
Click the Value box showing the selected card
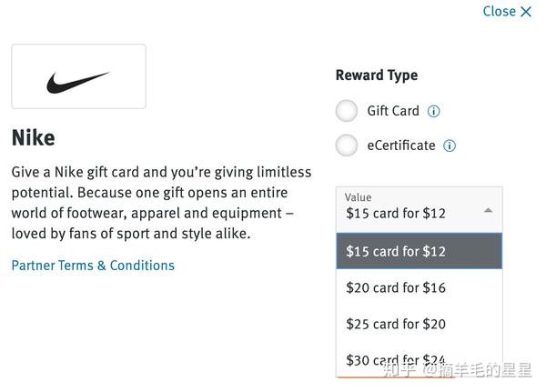click(409, 209)
